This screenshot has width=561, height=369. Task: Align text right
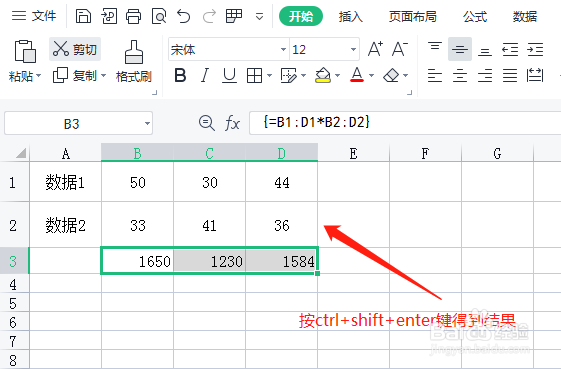click(x=485, y=76)
